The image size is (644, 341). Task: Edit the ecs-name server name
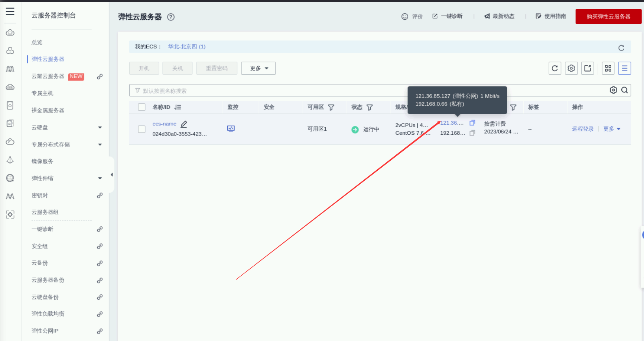pos(184,124)
